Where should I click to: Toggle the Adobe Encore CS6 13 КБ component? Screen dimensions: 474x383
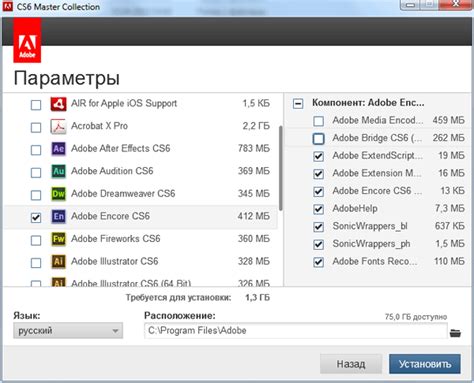pyautogui.click(x=318, y=192)
